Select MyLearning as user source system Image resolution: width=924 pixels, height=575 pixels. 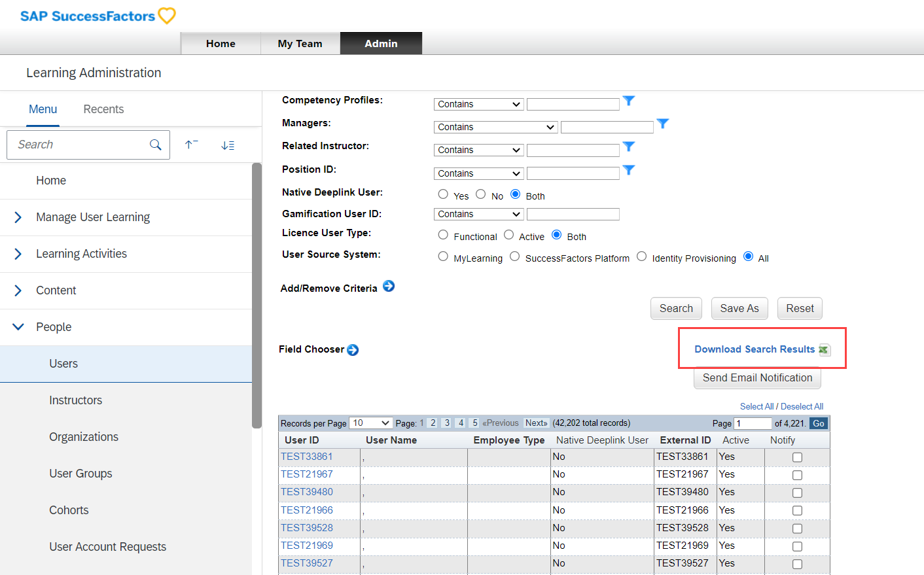[443, 256]
